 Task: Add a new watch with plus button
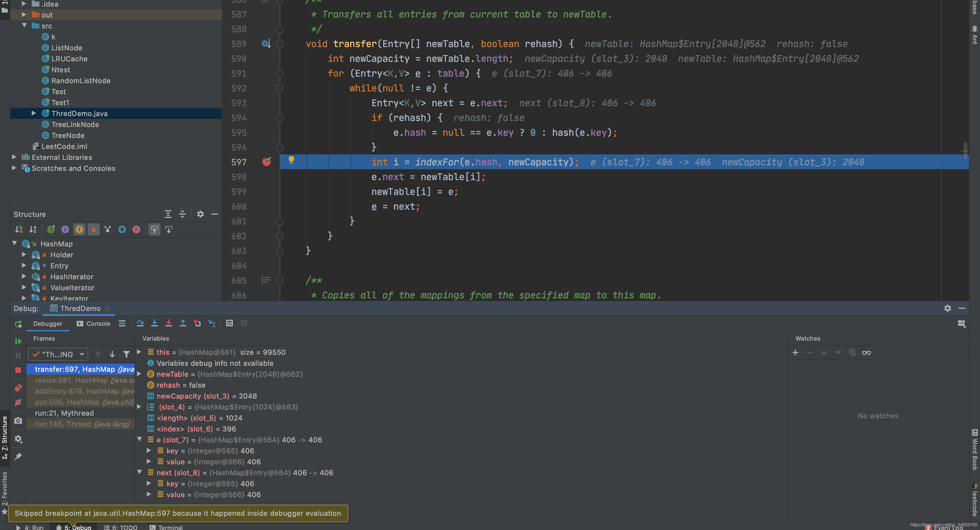click(795, 353)
